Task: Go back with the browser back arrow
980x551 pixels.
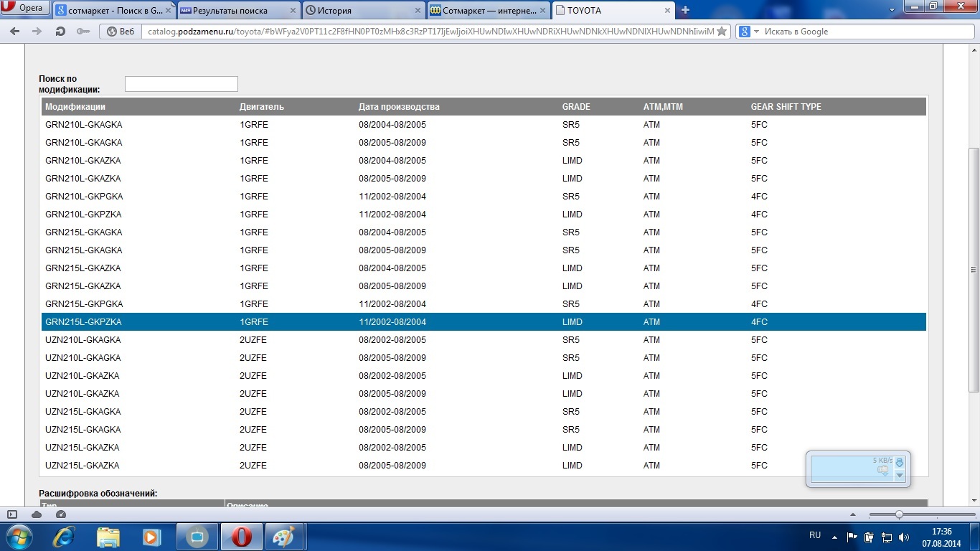Action: 15,32
